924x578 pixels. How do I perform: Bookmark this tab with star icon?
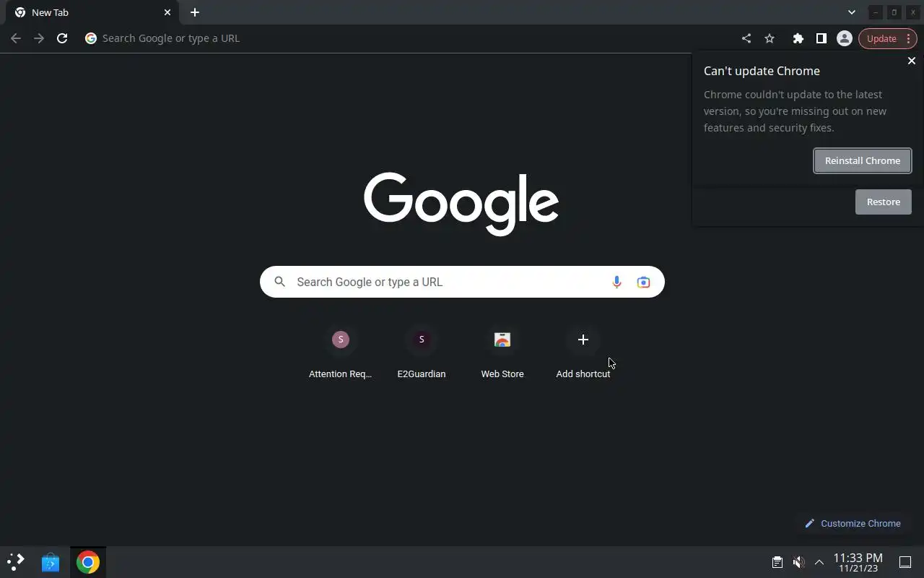pyautogui.click(x=770, y=38)
